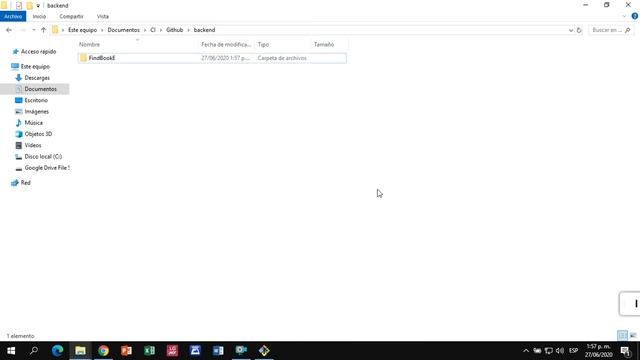
Task: Click the Red network icon
Action: pos(15,182)
